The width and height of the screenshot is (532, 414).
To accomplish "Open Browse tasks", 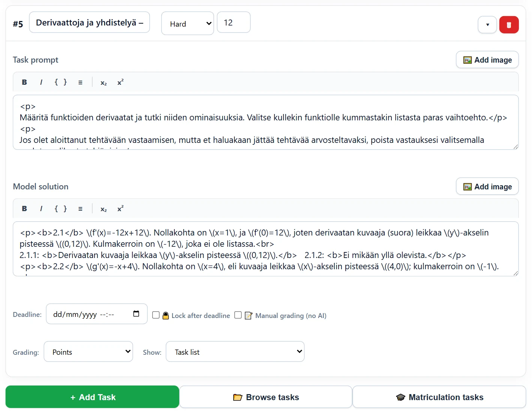I will click(266, 397).
